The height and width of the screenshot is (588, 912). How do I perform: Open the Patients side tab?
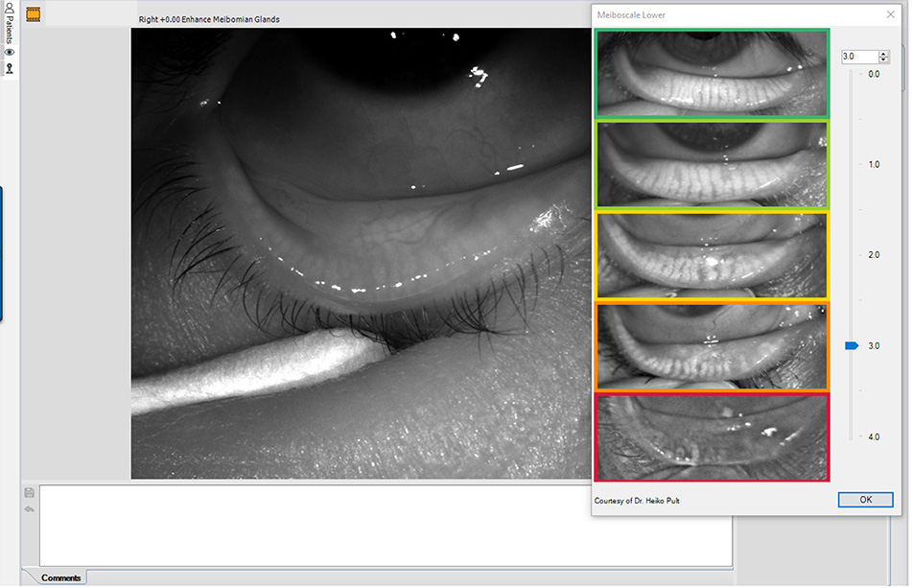point(9,23)
